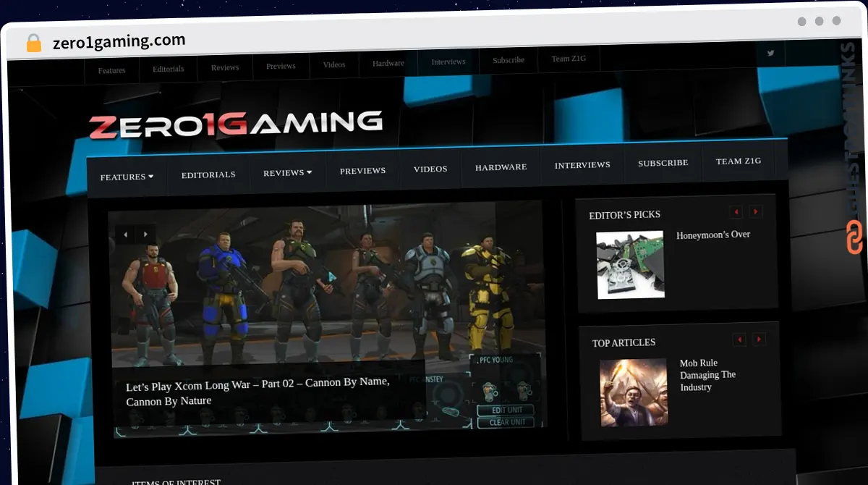Open Previews in main navigation
This screenshot has width=868, height=485.
coord(362,170)
